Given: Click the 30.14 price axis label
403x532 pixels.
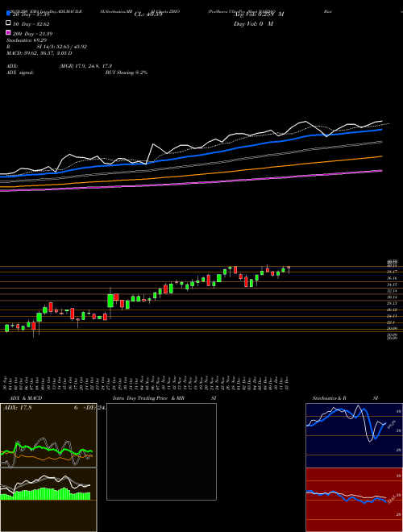Looking at the screenshot, I should (x=392, y=297).
